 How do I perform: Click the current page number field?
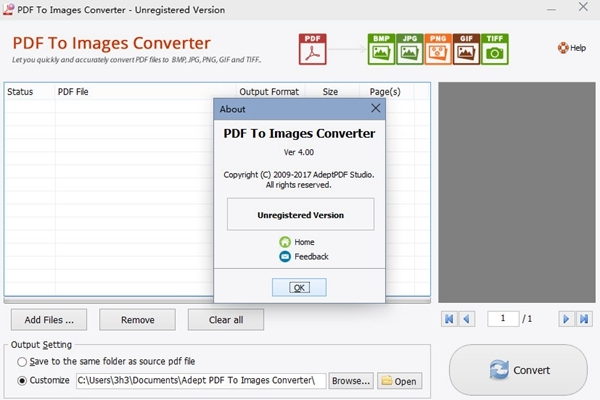pos(503,318)
